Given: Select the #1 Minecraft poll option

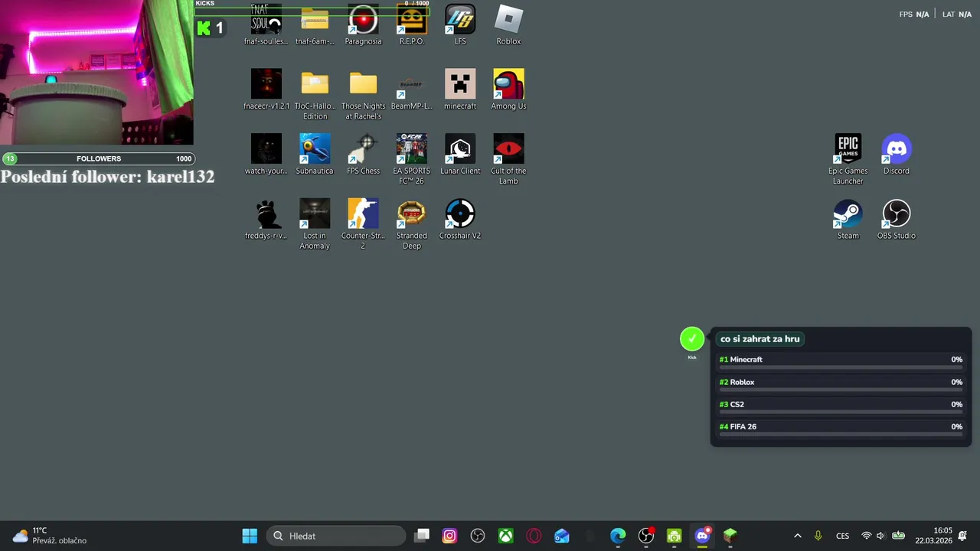Looking at the screenshot, I should pos(841,361).
